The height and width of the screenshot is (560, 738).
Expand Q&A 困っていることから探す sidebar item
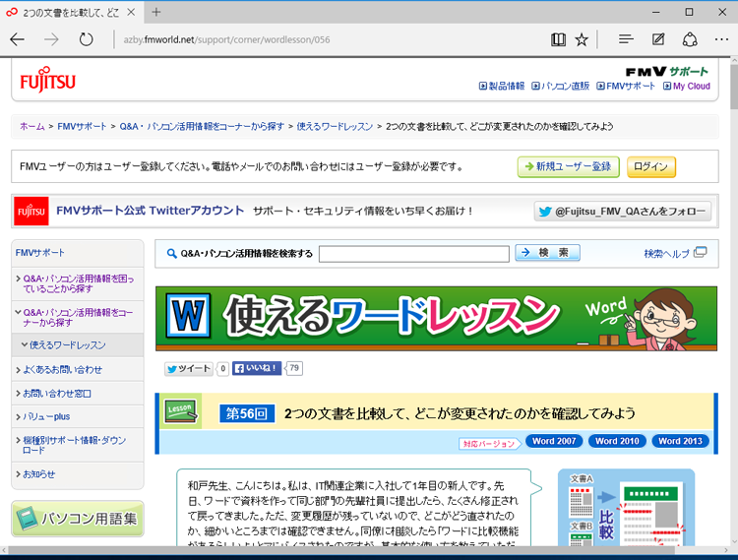pyautogui.click(x=77, y=284)
